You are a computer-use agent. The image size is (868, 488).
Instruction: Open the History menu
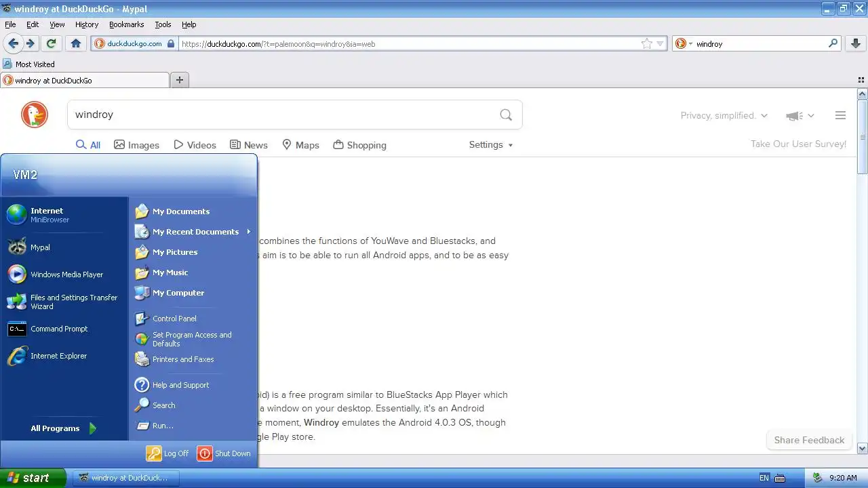point(87,24)
